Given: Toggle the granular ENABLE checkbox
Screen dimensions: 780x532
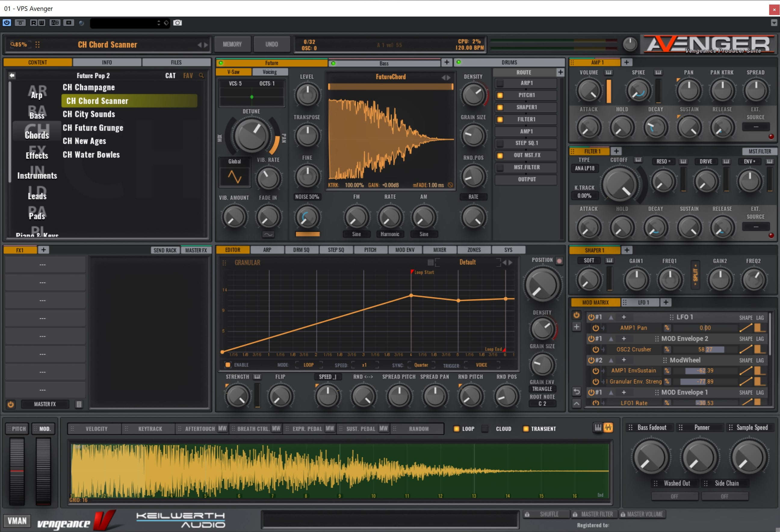Looking at the screenshot, I should tap(227, 365).
